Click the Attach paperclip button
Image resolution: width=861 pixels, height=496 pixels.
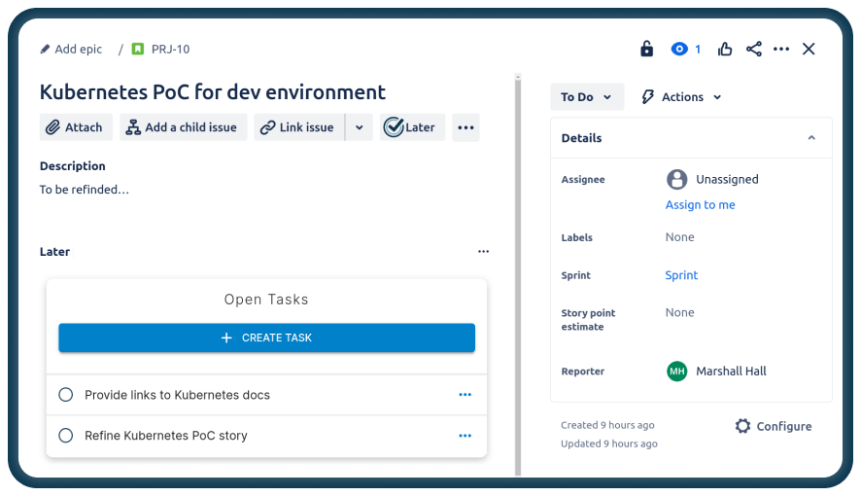pyautogui.click(x=74, y=127)
